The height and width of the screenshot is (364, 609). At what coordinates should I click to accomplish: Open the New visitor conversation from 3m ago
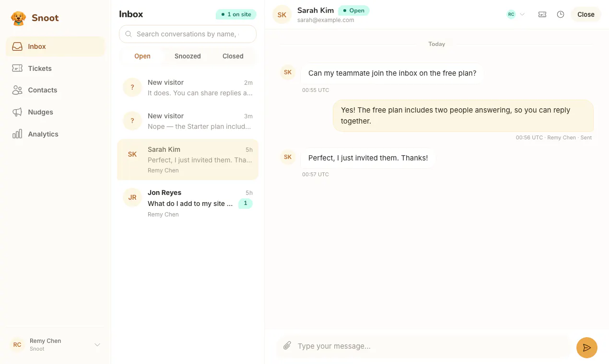click(x=187, y=121)
